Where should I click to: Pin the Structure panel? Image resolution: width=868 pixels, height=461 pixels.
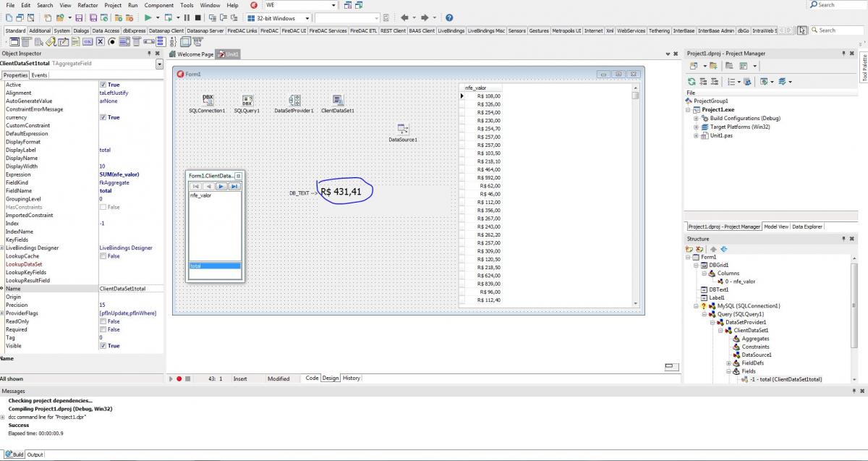click(843, 238)
